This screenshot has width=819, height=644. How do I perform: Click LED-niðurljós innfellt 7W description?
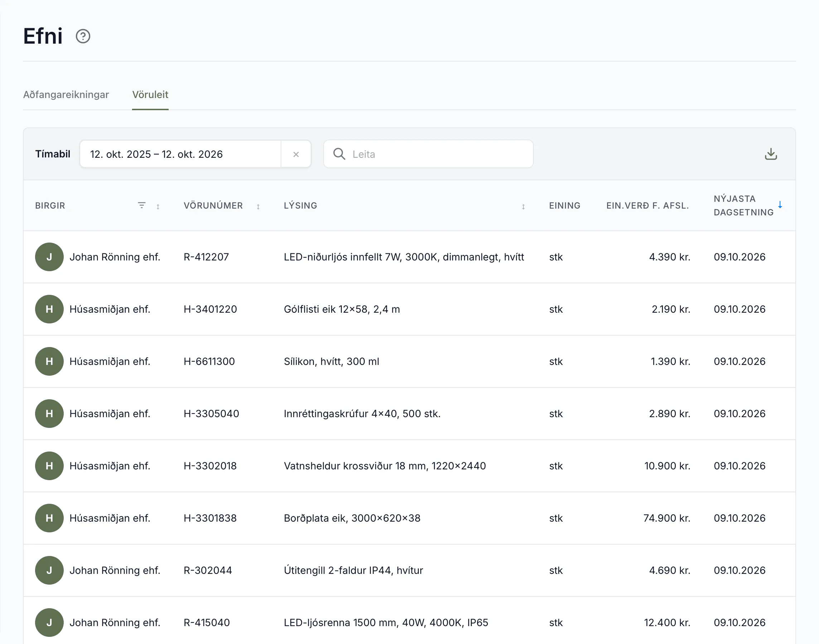[404, 257]
